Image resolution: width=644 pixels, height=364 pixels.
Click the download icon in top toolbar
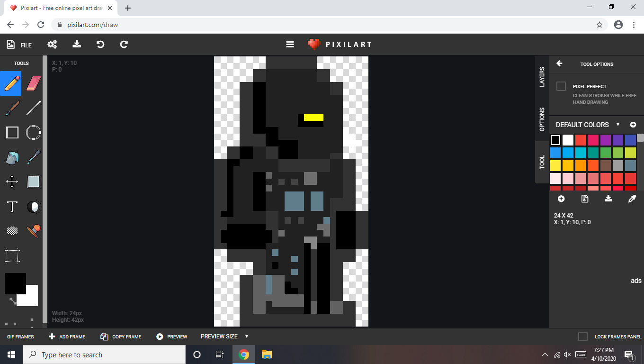[77, 44]
